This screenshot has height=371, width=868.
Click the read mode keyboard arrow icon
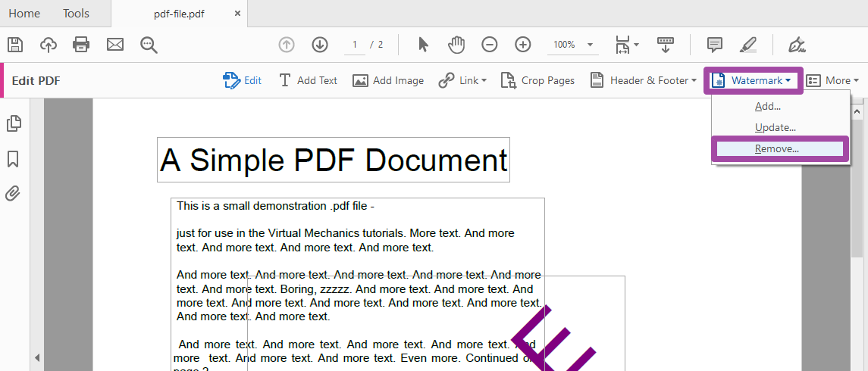click(x=666, y=44)
